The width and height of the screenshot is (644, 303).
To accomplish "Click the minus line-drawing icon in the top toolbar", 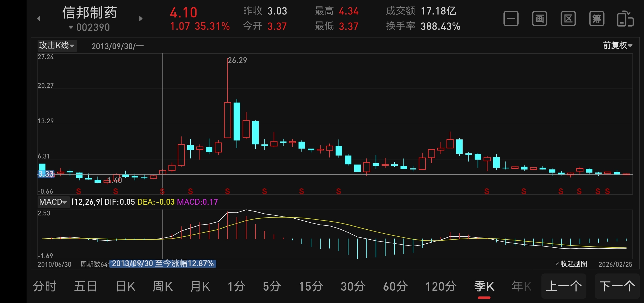I will coord(511,19).
